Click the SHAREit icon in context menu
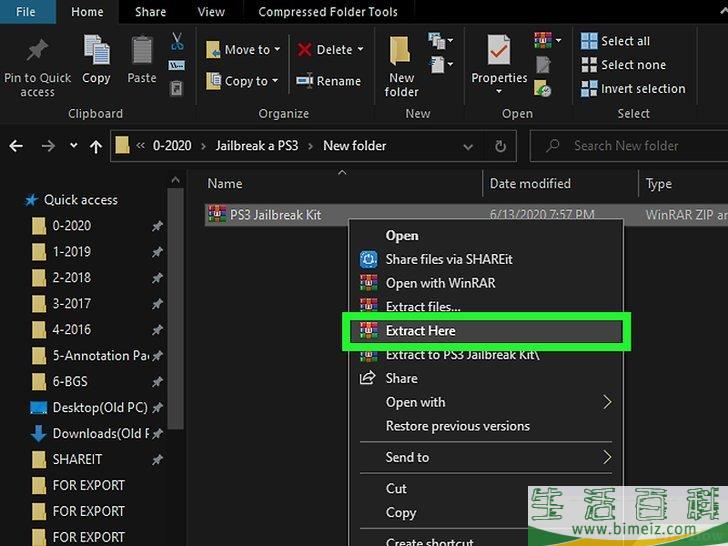728x546 pixels. point(369,260)
